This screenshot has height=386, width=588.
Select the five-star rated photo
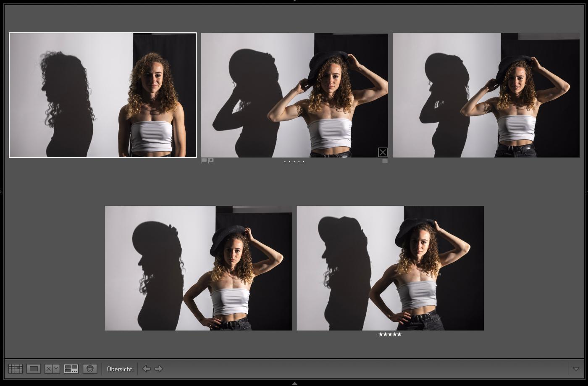[390, 268]
